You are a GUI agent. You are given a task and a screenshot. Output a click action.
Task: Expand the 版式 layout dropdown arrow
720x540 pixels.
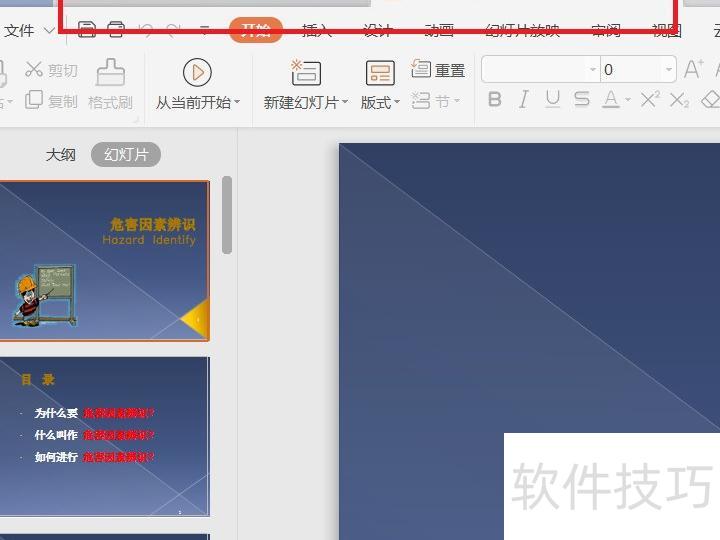(397, 101)
